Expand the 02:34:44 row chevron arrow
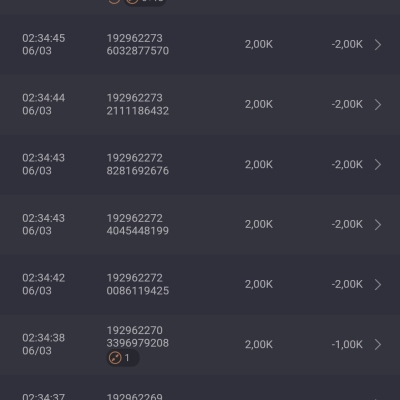Viewport: 400px width, 400px height. (378, 105)
